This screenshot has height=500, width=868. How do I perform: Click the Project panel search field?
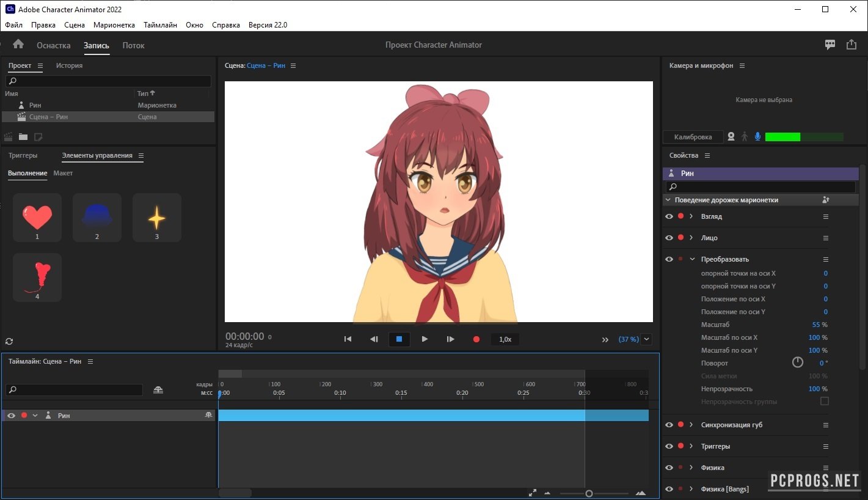(x=108, y=81)
